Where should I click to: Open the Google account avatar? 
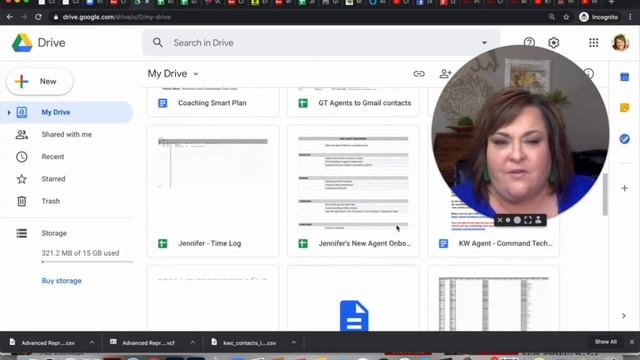point(620,42)
